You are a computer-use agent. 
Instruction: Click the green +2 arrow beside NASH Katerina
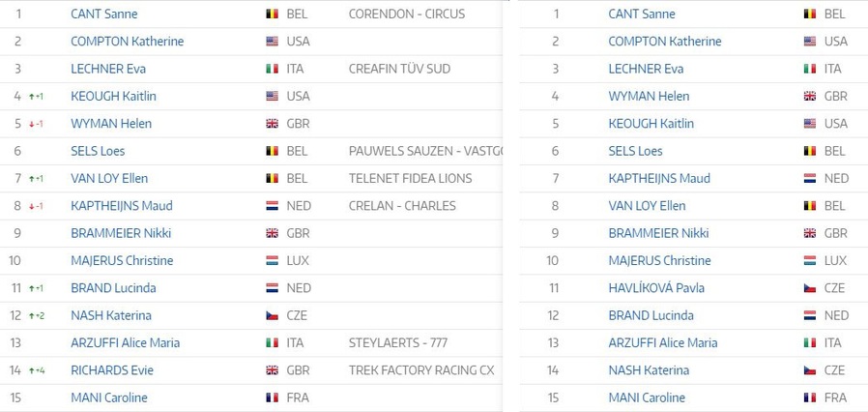(36, 315)
